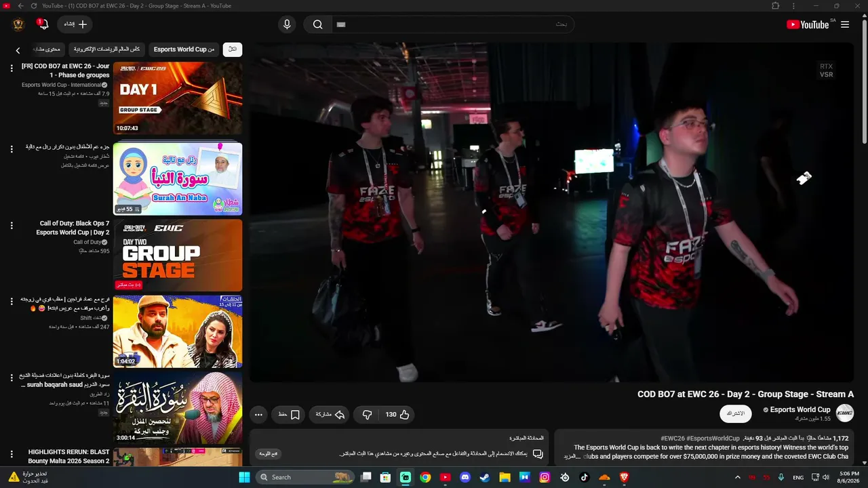Screen dimensions: 868x488
Task: Select the من Esports World Cup chip
Action: [x=184, y=49]
